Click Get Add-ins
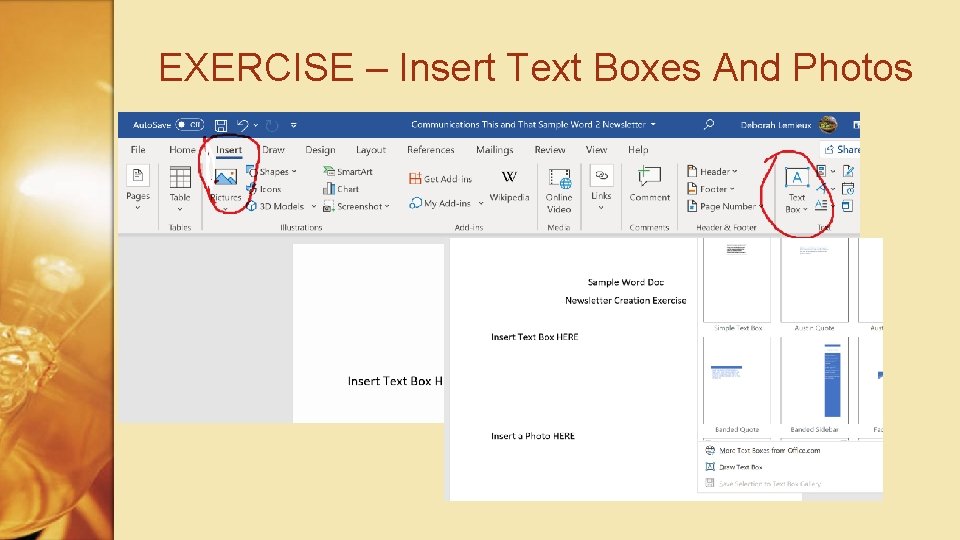This screenshot has width=960, height=540. point(440,179)
